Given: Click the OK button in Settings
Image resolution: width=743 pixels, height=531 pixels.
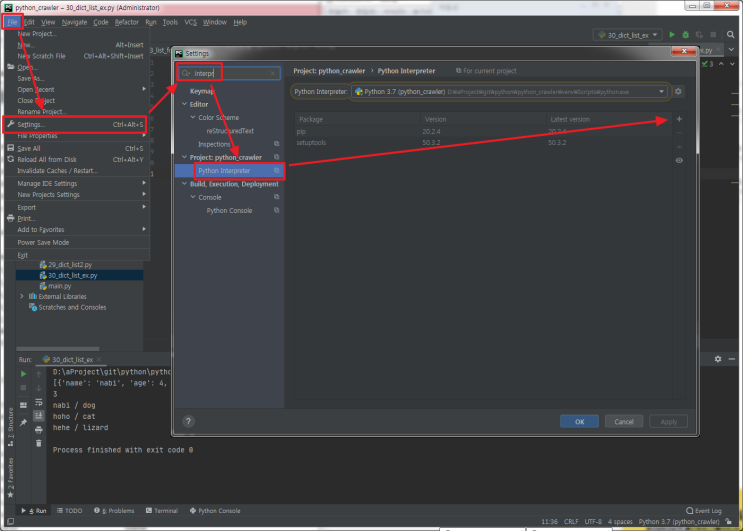Looking at the screenshot, I should (579, 422).
